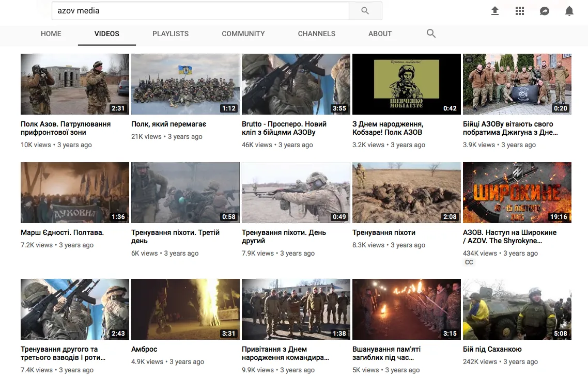This screenshot has width=588, height=378.
Task: Open title 'Вшанування пам'яті загиблих'
Action: point(386,353)
